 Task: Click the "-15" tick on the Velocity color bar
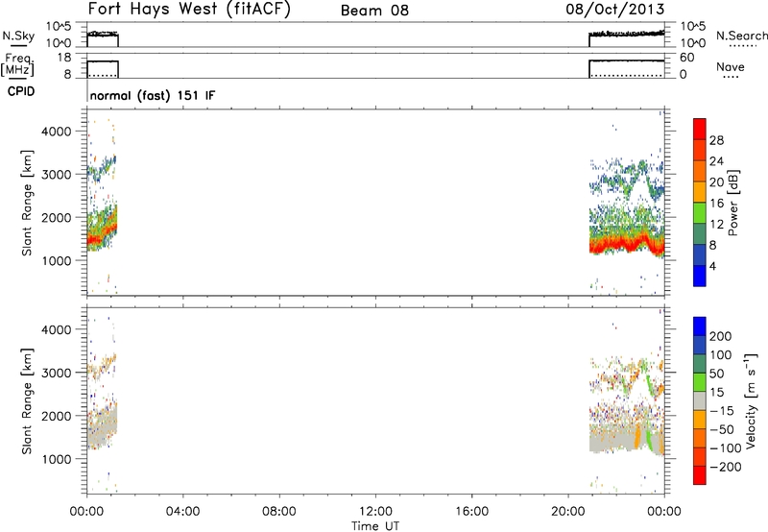pos(722,410)
